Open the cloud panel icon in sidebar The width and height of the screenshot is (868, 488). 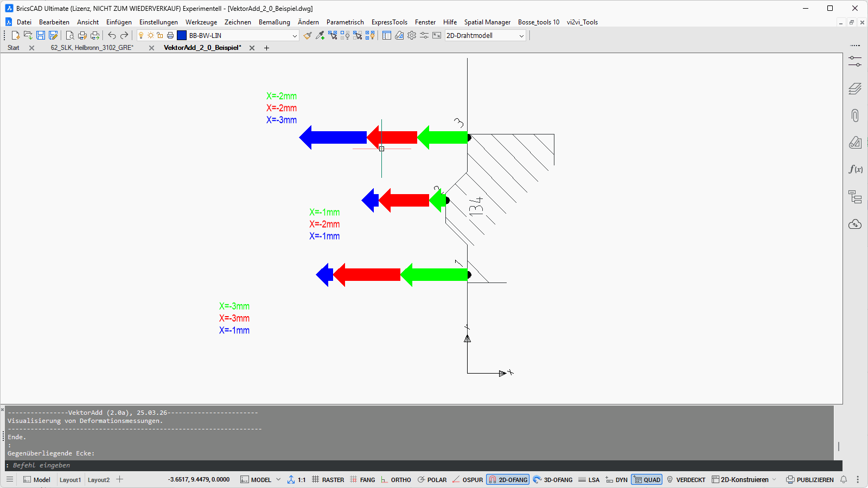[855, 224]
